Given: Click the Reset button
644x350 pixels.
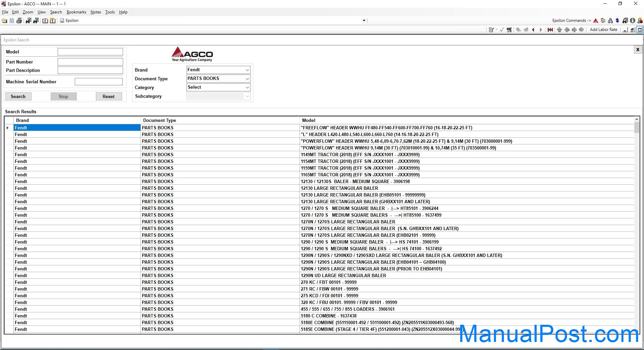Looking at the screenshot, I should tap(108, 96).
